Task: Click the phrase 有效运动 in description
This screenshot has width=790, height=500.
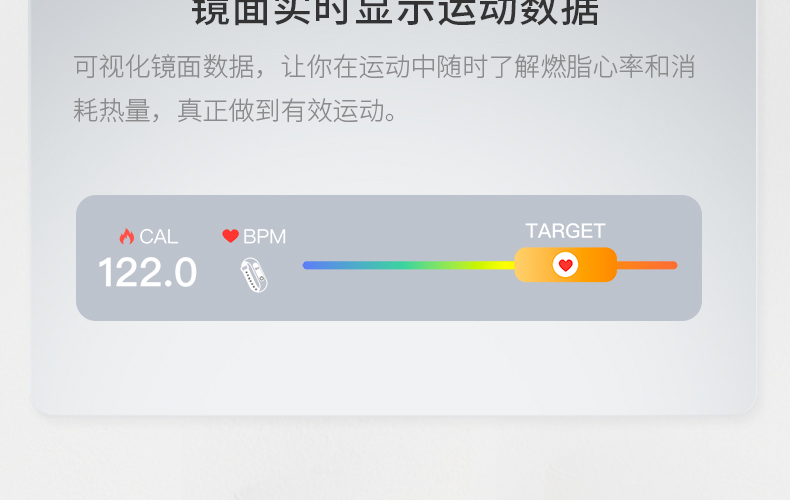Action: [x=333, y=110]
